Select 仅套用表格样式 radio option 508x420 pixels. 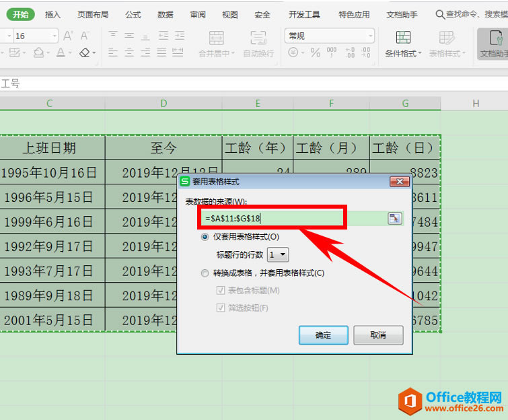pos(205,237)
